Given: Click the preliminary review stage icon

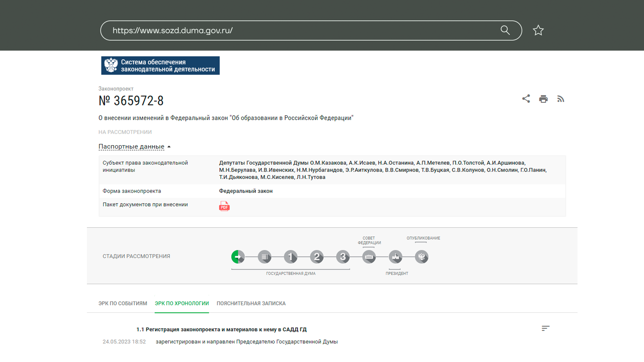Looking at the screenshot, I should coord(264,257).
